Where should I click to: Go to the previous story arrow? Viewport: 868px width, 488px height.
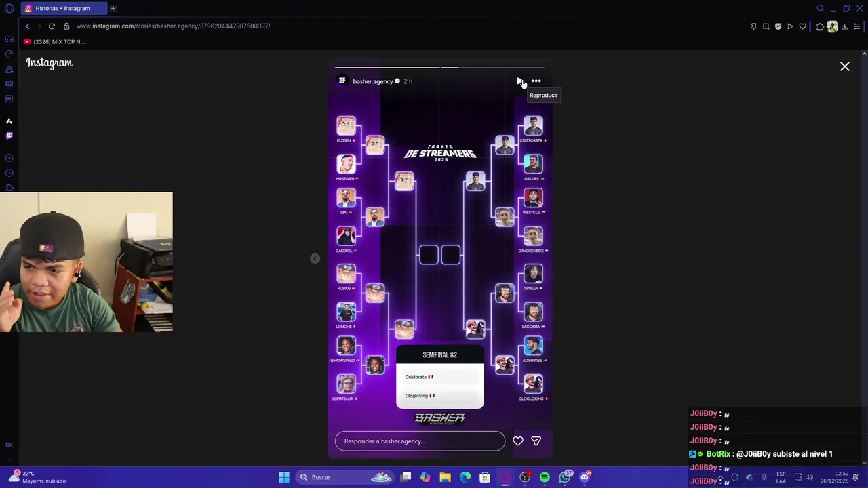point(315,258)
